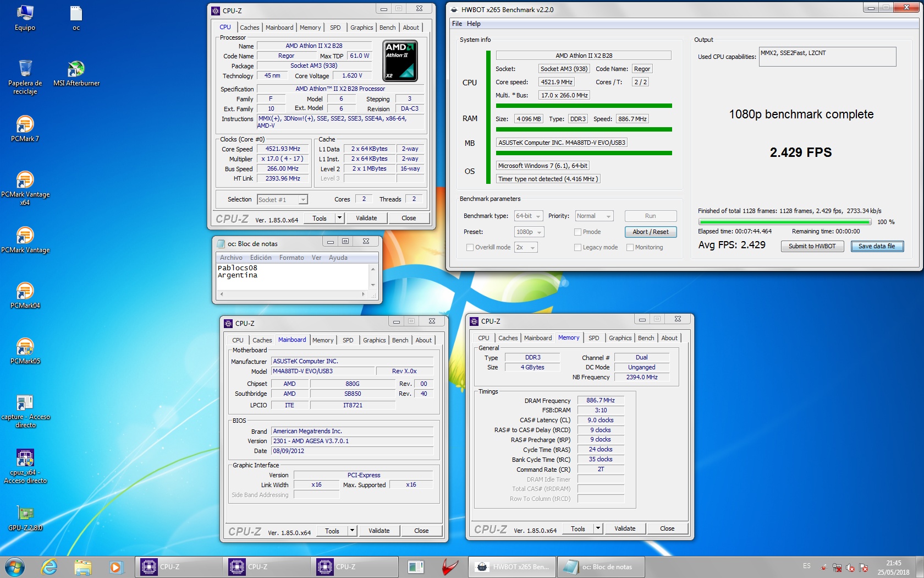Open the Help menu in HWBOT x265
The height and width of the screenshot is (578, 924).
[474, 24]
